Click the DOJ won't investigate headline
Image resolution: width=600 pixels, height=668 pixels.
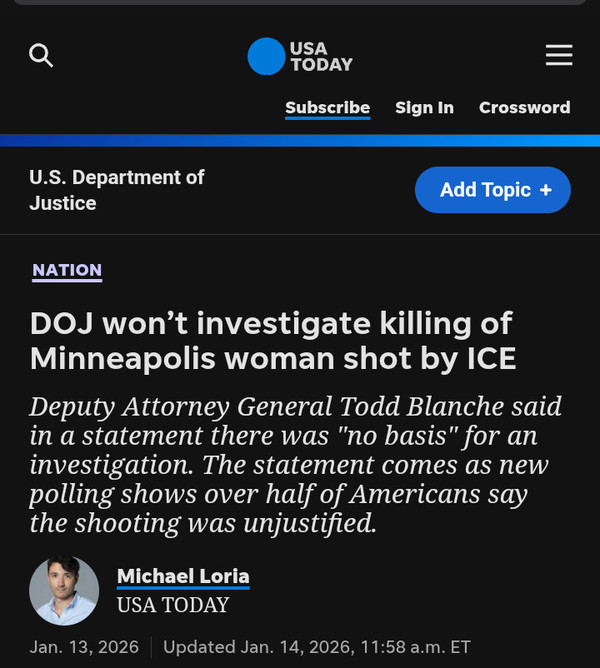coord(273,340)
